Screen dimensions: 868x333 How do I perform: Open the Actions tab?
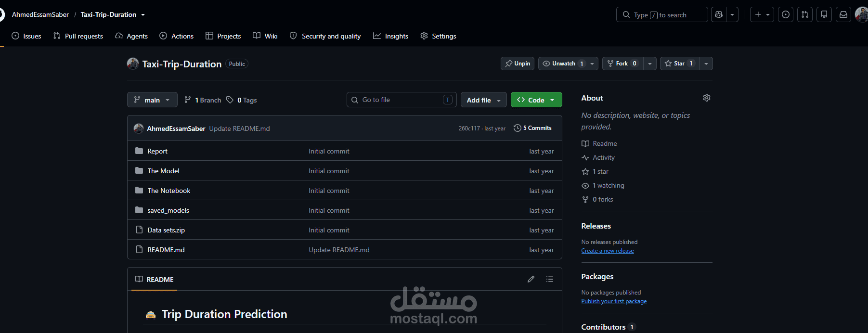point(177,36)
